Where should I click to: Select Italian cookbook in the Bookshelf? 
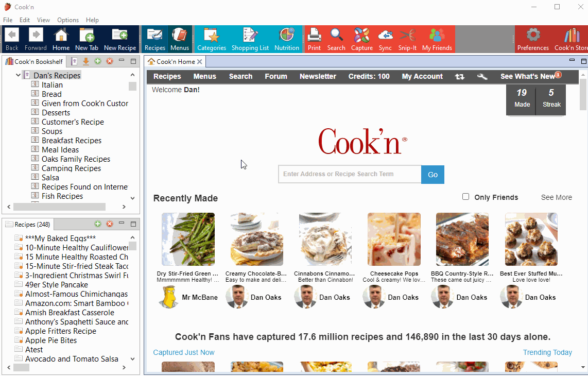coord(52,85)
